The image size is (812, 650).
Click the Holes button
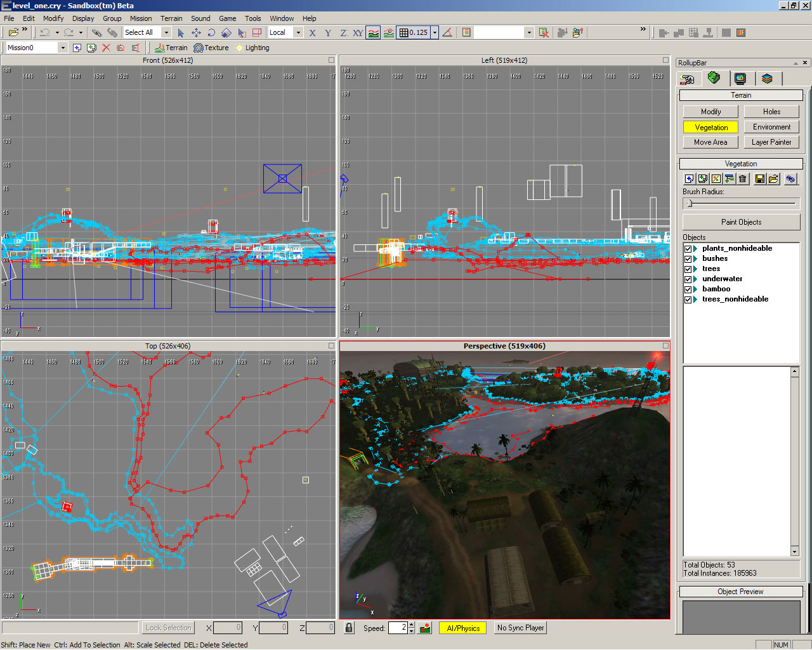771,112
